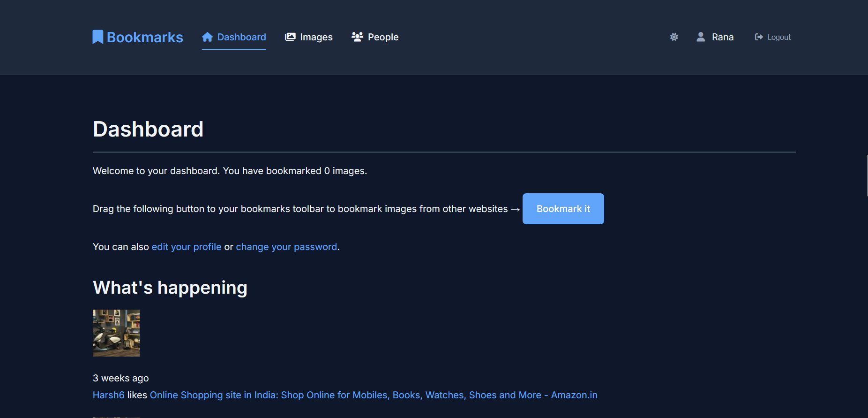Click the Dashboard home icon
Image resolution: width=868 pixels, height=418 pixels.
click(x=208, y=37)
